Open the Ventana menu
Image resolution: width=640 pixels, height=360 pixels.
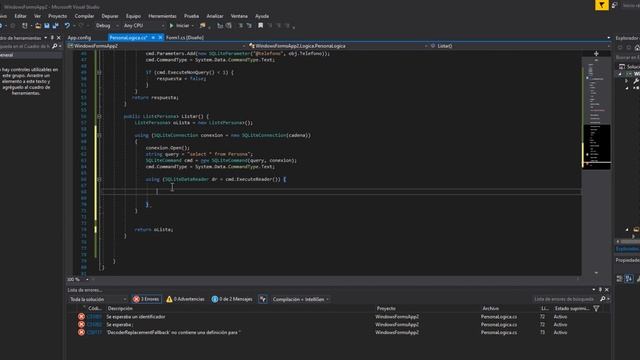click(x=239, y=16)
